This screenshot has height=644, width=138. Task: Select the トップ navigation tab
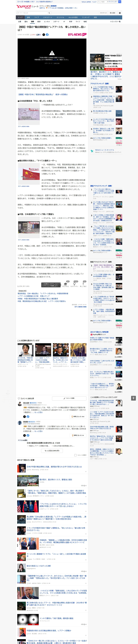pos(20,17)
